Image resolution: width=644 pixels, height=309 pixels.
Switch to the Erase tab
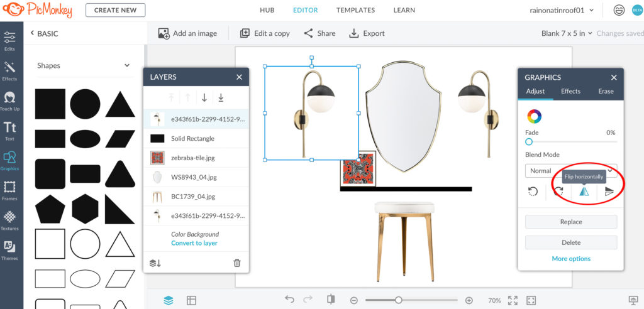[606, 91]
